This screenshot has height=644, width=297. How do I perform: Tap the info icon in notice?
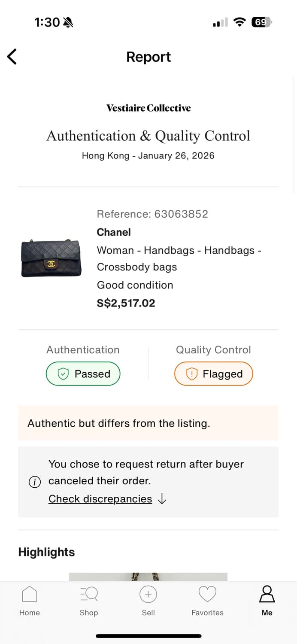(x=34, y=482)
